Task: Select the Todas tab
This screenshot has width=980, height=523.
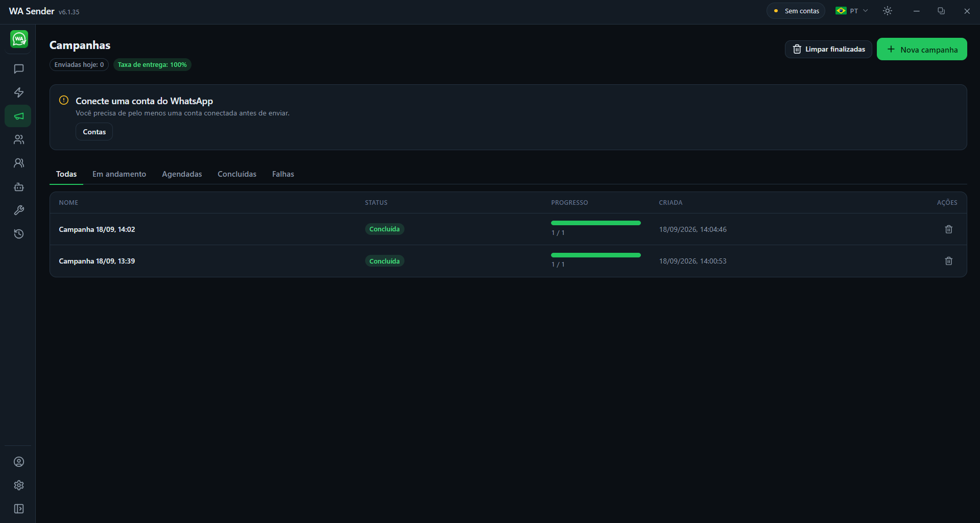Action: 66,174
